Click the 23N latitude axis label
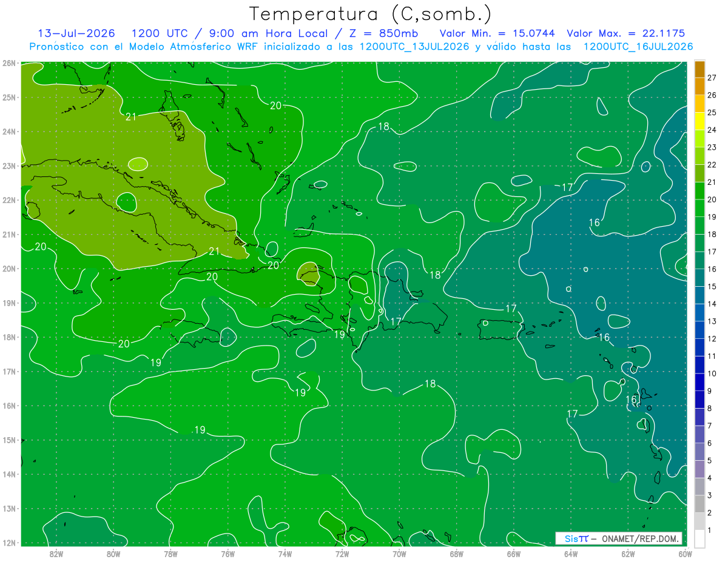 click(x=8, y=166)
